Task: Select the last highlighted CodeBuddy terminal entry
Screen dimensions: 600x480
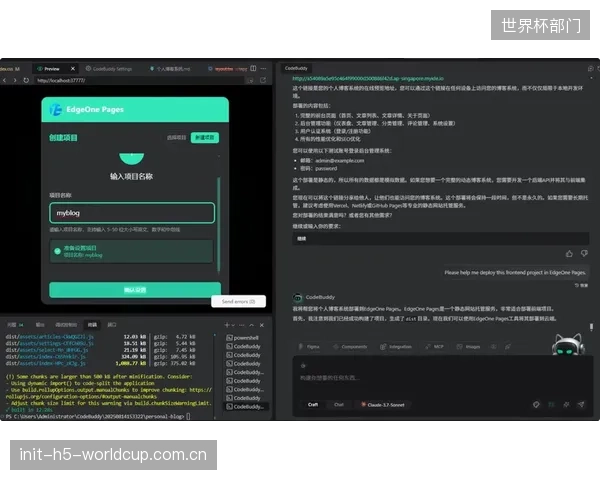Action: pos(246,407)
